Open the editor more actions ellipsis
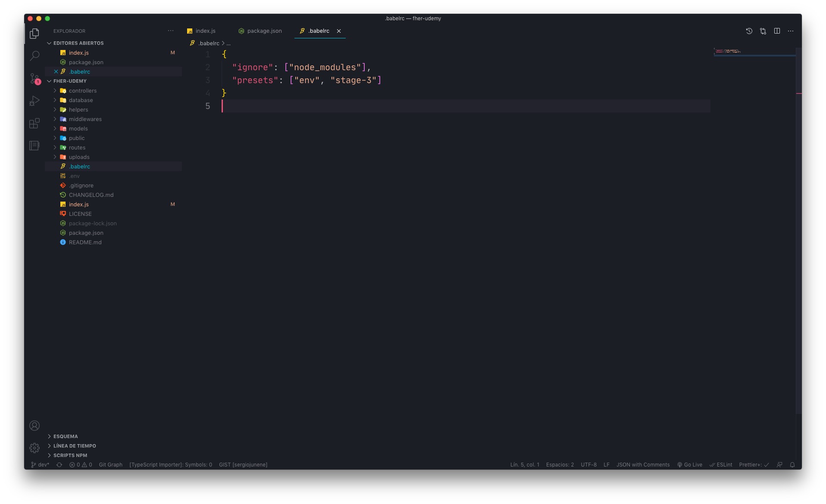 [x=791, y=31]
